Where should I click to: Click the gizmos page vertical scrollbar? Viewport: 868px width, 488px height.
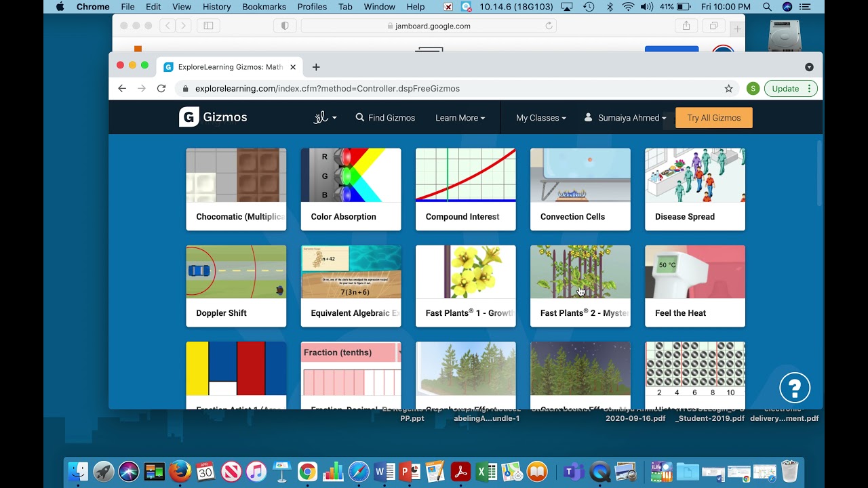[x=819, y=174]
